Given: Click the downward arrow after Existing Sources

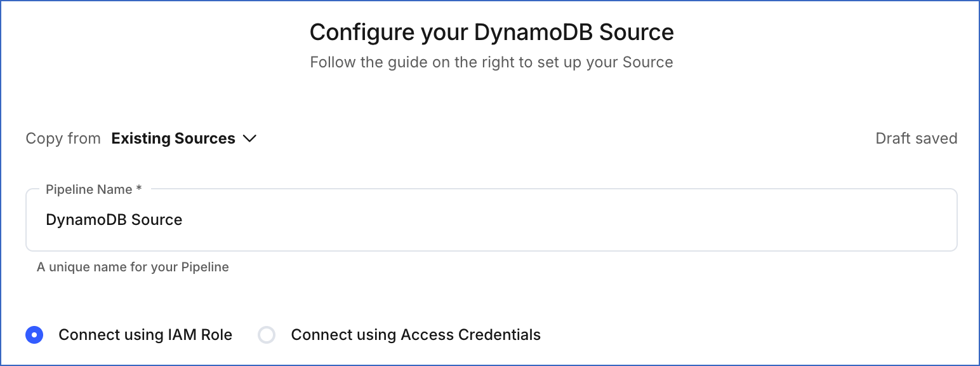Looking at the screenshot, I should [250, 138].
